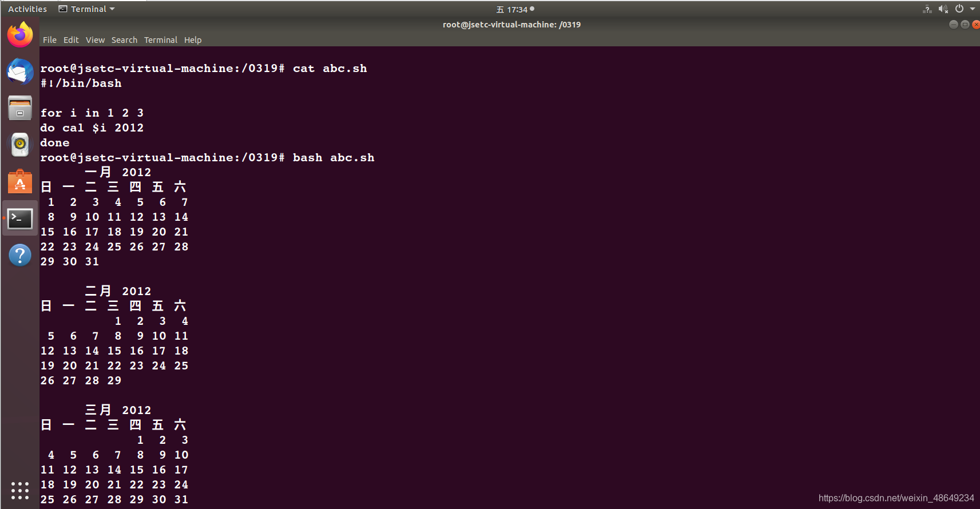
Task: Expand the system menu arrow
Action: point(973,9)
